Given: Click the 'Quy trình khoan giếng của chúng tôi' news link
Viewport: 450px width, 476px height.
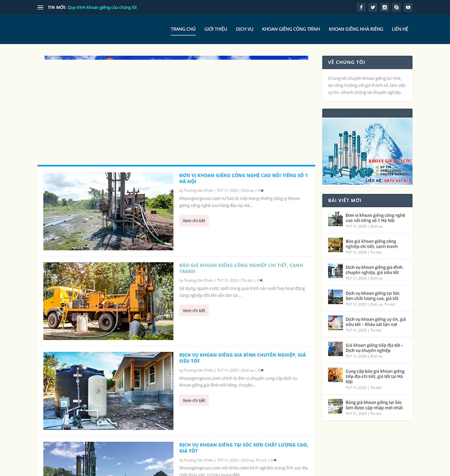Looking at the screenshot, I should click(x=102, y=7).
